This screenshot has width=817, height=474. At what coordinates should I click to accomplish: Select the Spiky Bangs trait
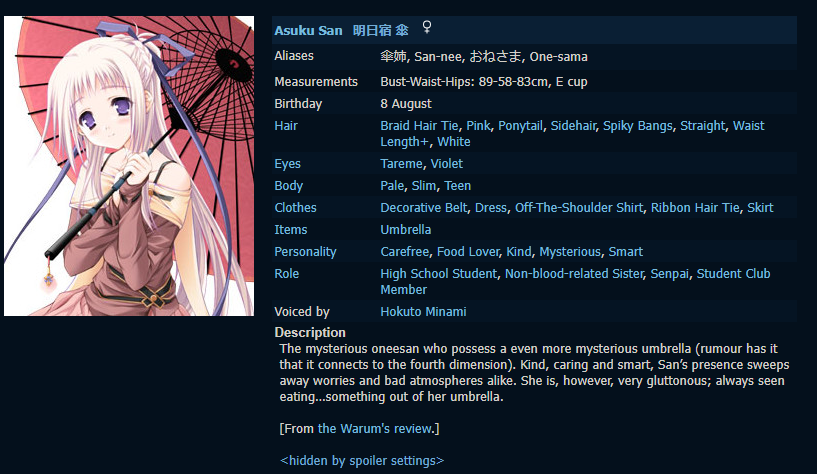click(x=638, y=126)
